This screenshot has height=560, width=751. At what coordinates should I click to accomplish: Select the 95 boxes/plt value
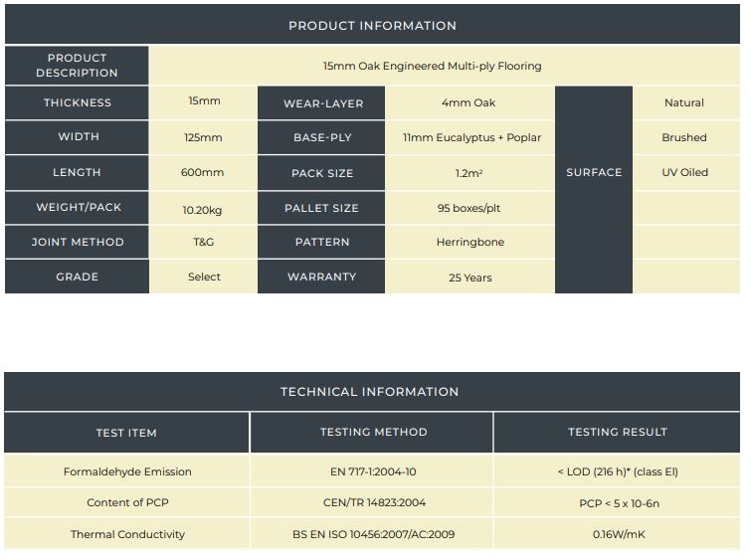469,208
